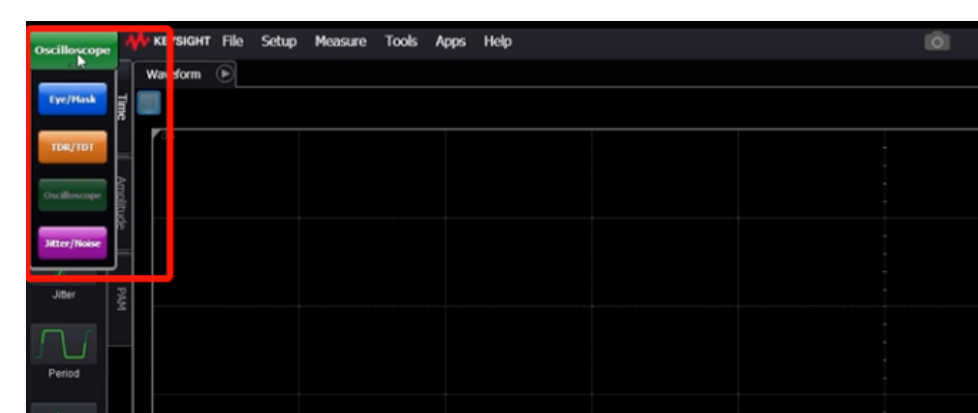Open the Help menu

[x=498, y=42]
